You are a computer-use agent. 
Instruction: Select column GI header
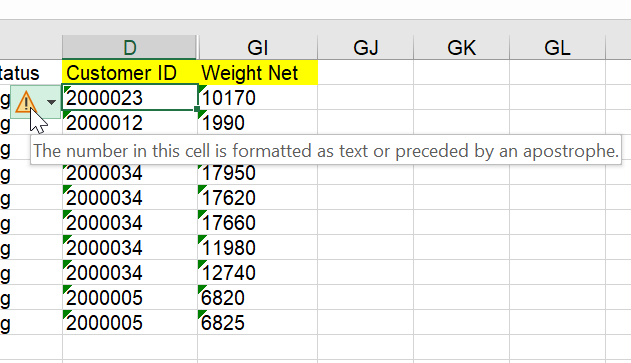click(258, 47)
